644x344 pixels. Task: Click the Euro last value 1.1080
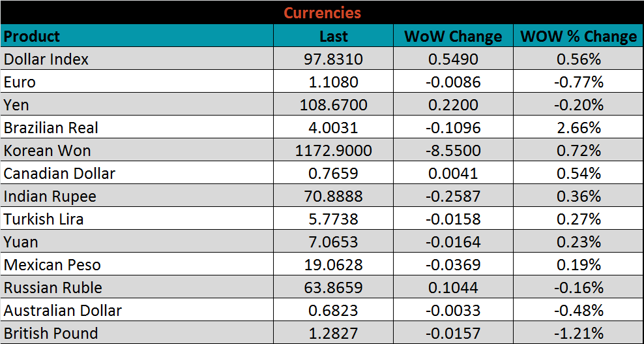click(333, 82)
